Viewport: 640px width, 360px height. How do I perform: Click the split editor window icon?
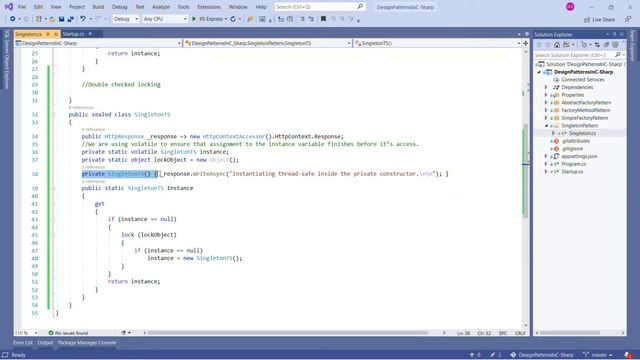point(526,43)
